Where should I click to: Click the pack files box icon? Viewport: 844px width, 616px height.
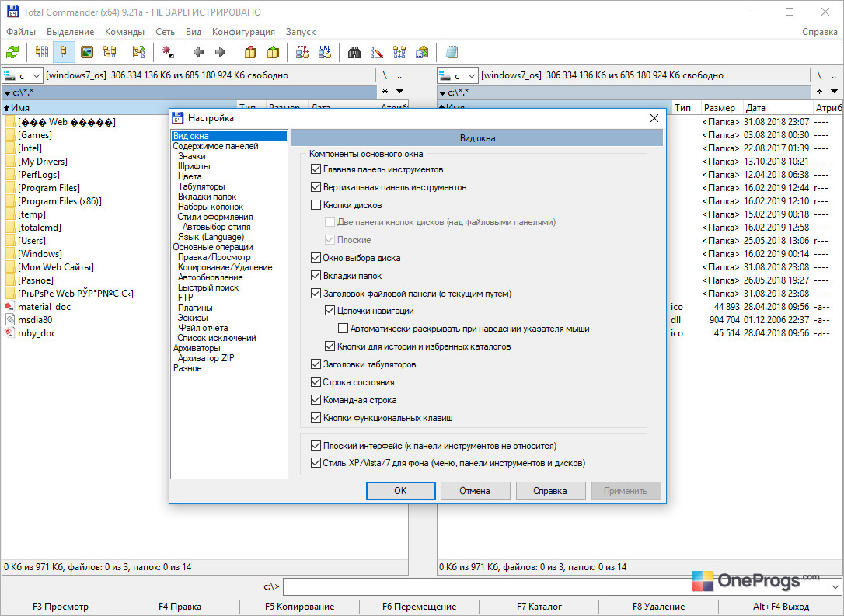pos(250,52)
